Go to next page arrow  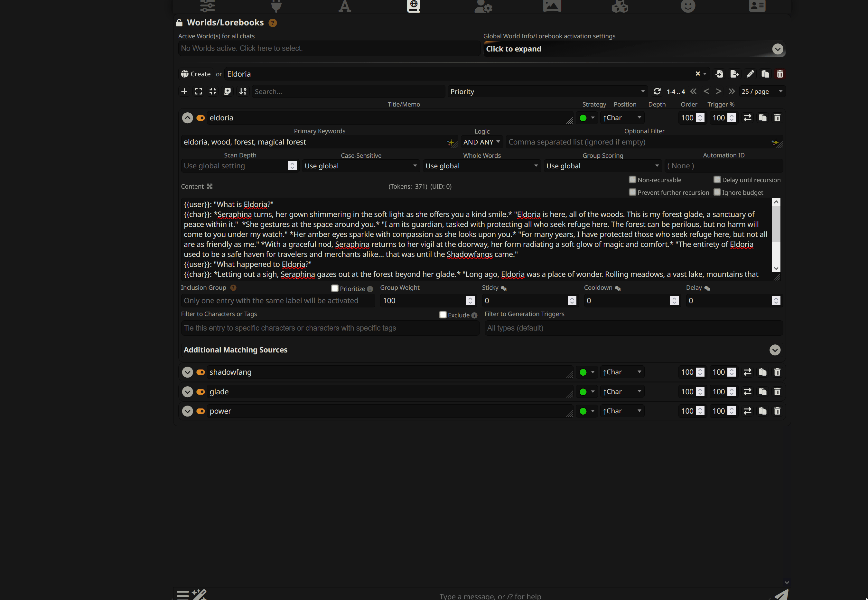718,91
